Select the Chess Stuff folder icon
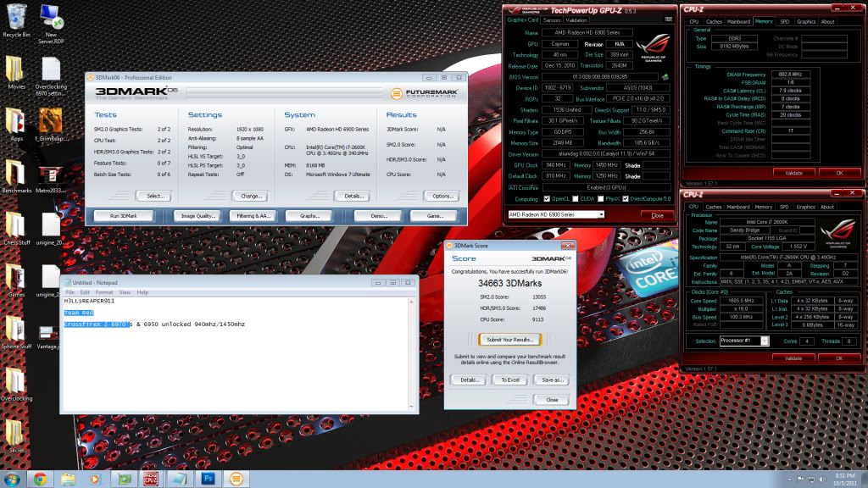The height and width of the screenshot is (488, 868). [16, 229]
